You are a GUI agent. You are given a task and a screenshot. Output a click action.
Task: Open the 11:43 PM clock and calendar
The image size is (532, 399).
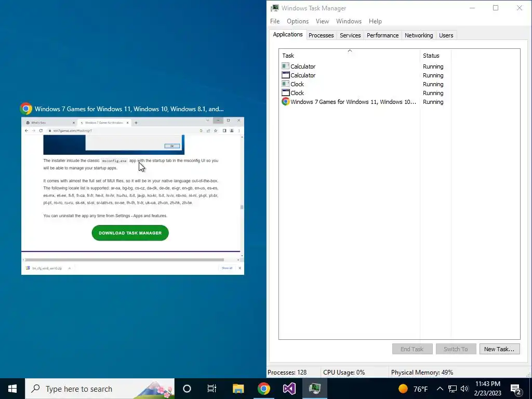point(487,389)
